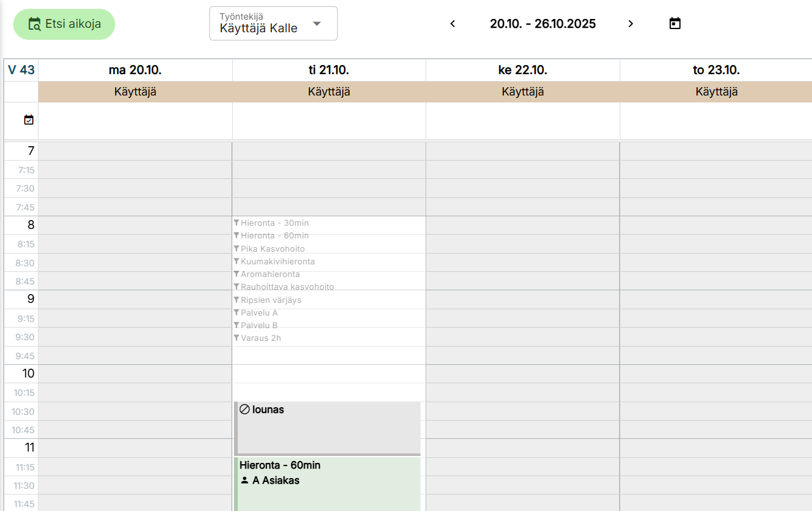Click filter icon beside Varaus 2h

[x=237, y=338]
